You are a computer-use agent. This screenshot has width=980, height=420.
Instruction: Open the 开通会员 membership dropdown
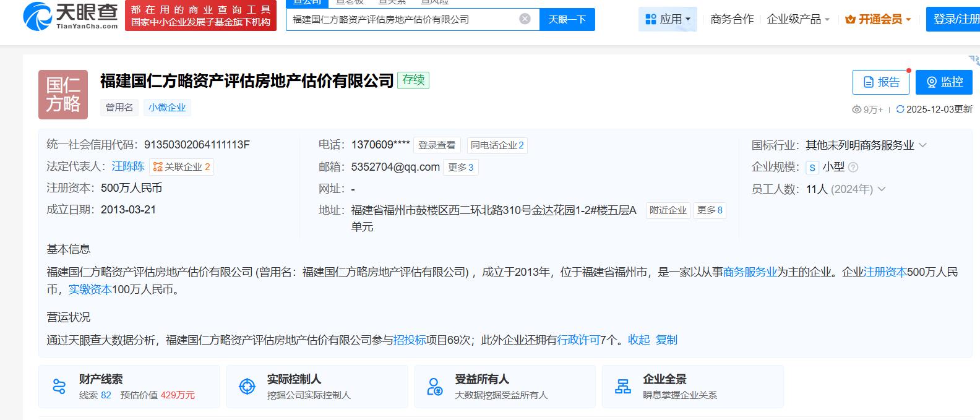[878, 19]
